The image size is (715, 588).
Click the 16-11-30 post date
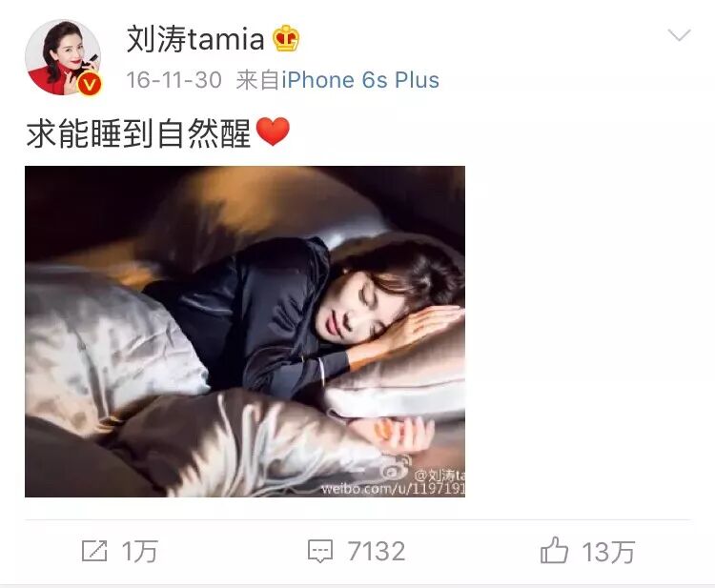pyautogui.click(x=174, y=80)
